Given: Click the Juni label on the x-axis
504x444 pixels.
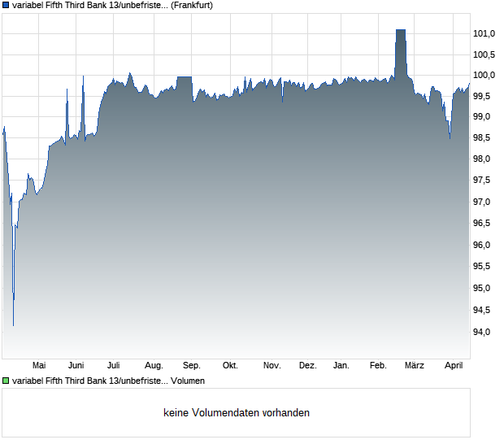Looking at the screenshot, I should pyautogui.click(x=76, y=366).
